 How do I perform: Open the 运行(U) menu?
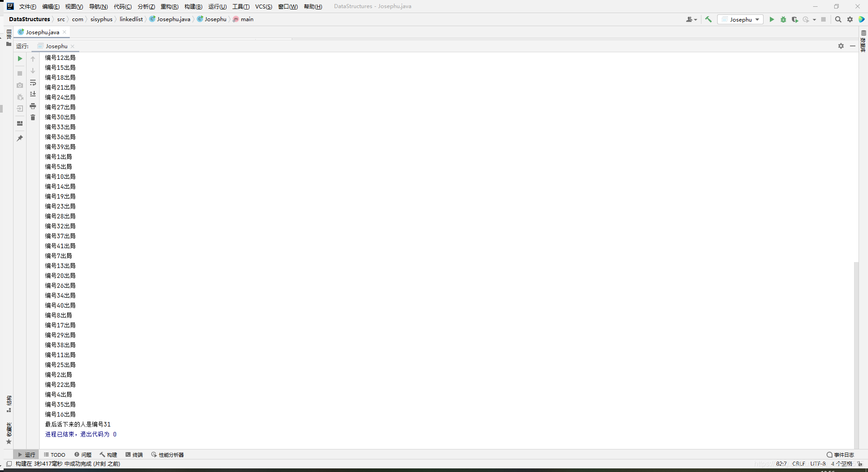click(217, 6)
